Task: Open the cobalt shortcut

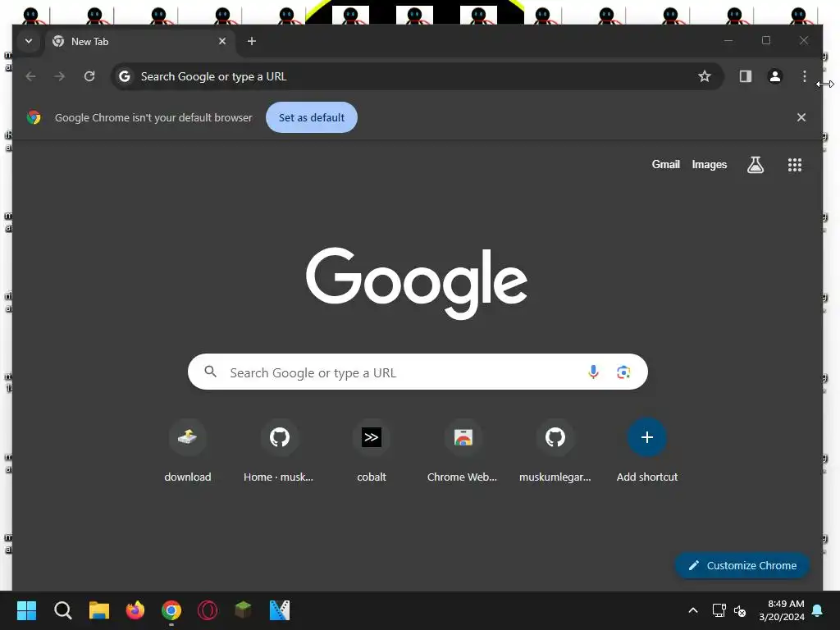Action: click(x=372, y=451)
